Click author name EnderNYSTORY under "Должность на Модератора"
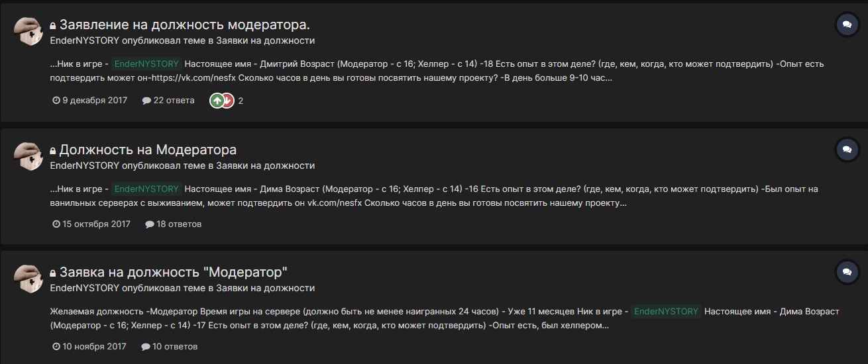 point(85,165)
